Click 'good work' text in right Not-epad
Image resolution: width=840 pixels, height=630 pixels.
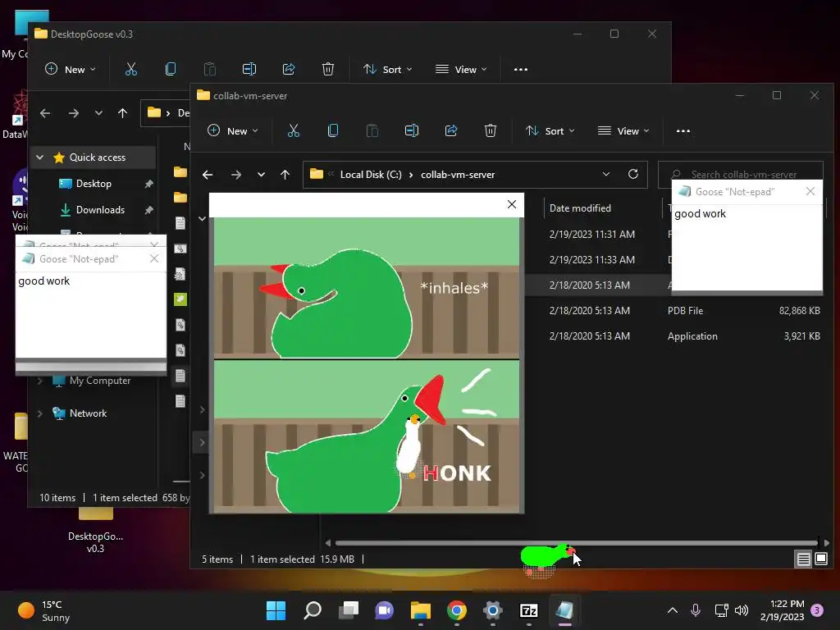click(x=700, y=214)
